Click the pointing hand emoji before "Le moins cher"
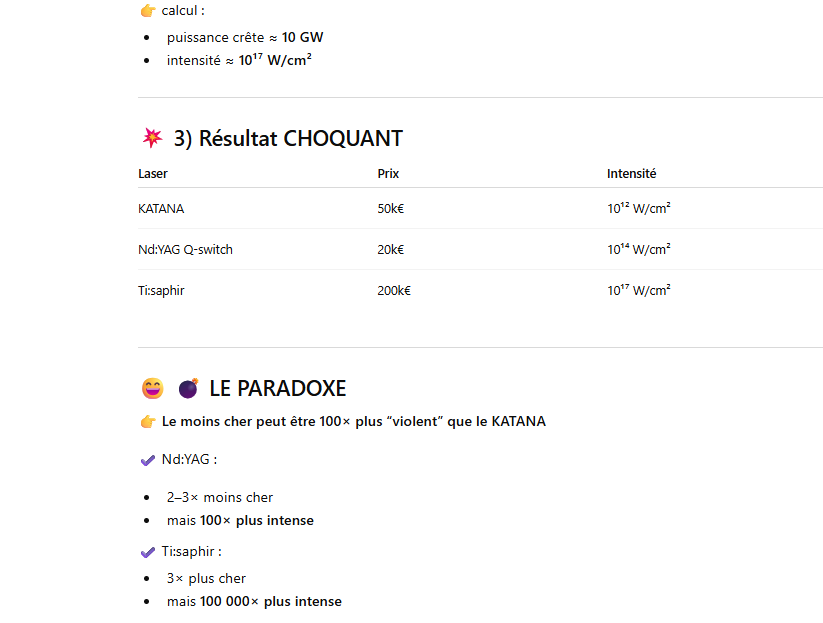The image size is (823, 623). coord(148,422)
